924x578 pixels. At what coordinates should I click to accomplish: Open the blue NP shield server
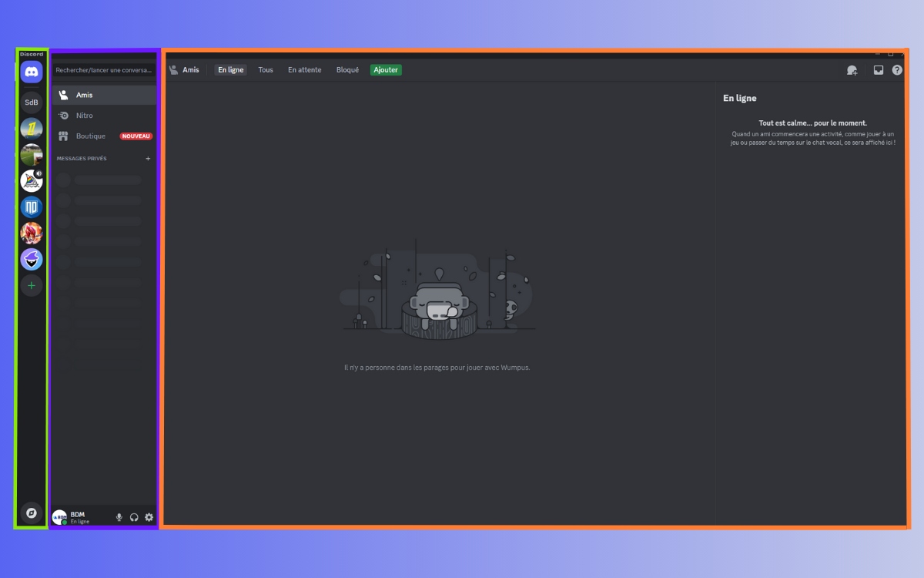(32, 207)
